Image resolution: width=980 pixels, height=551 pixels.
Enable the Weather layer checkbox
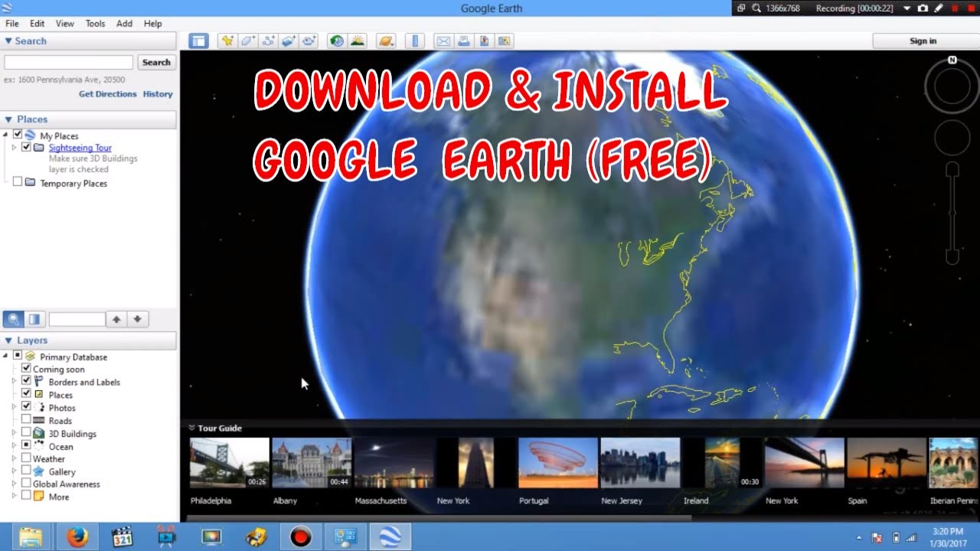pyautogui.click(x=27, y=458)
